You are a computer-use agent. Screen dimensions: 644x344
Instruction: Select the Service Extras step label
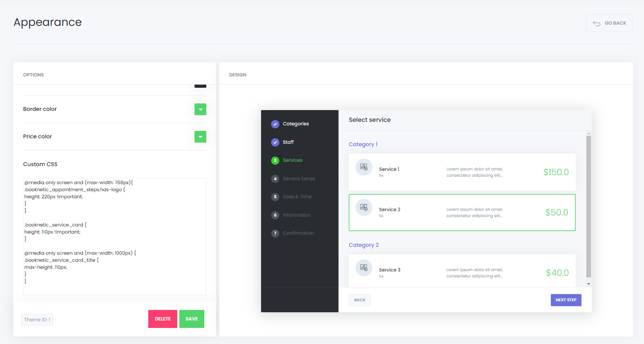pyautogui.click(x=299, y=179)
